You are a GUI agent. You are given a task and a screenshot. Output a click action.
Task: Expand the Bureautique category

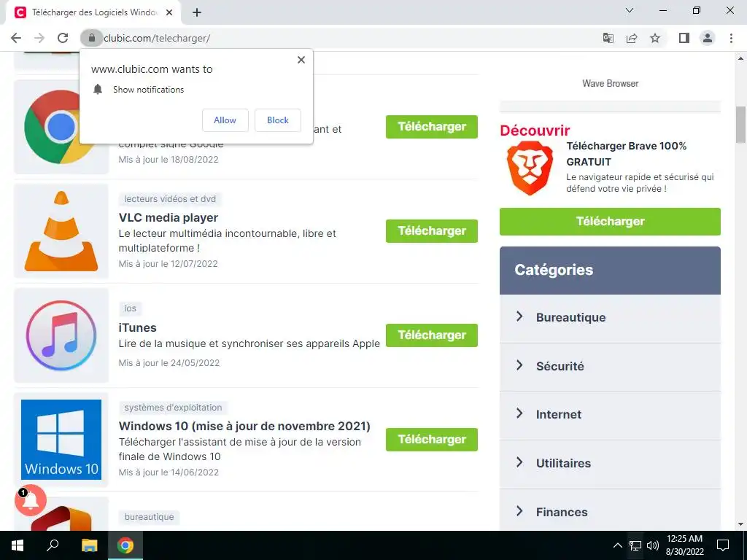(x=610, y=318)
